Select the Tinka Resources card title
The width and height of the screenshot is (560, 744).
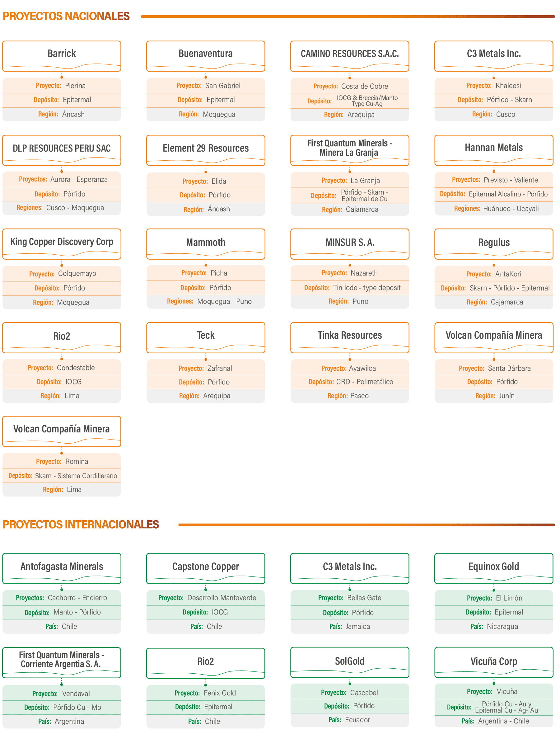point(350,335)
